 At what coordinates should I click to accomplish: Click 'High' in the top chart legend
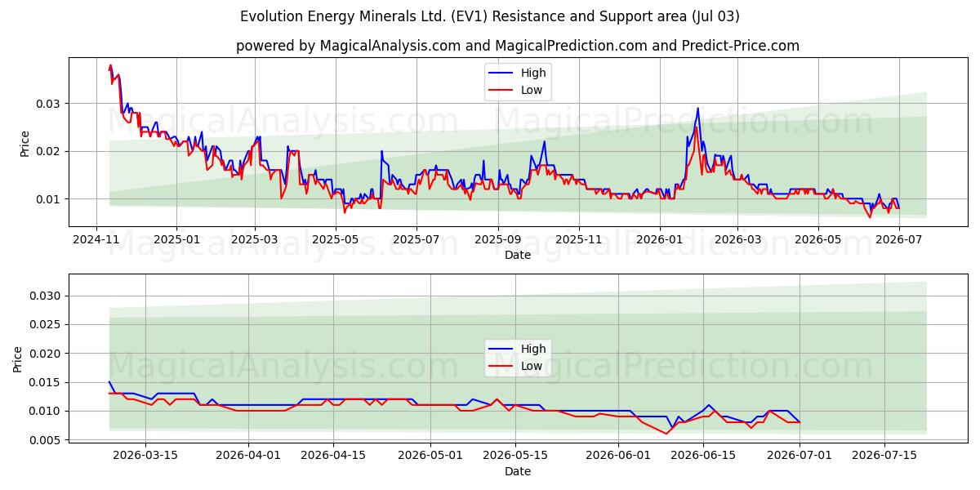pos(533,73)
